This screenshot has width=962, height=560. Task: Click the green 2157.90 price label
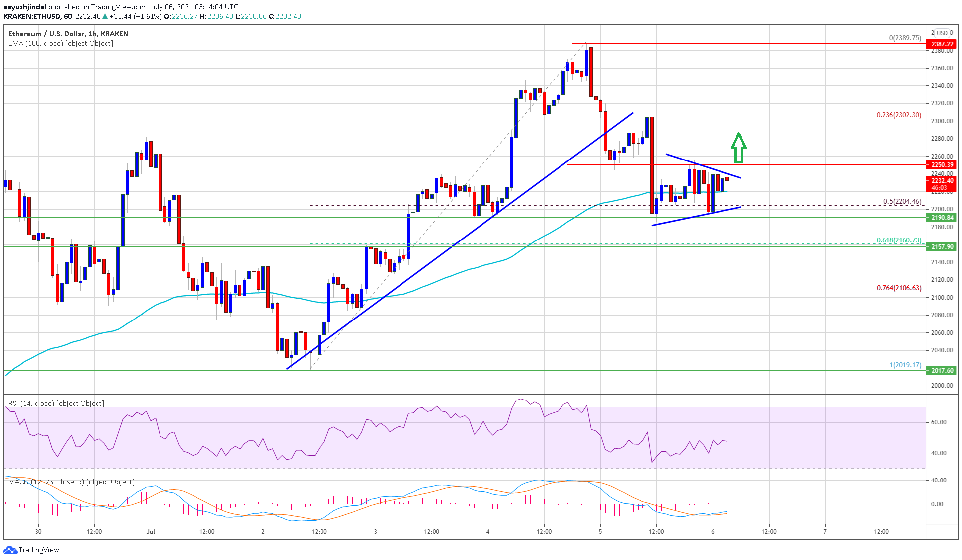tap(942, 246)
